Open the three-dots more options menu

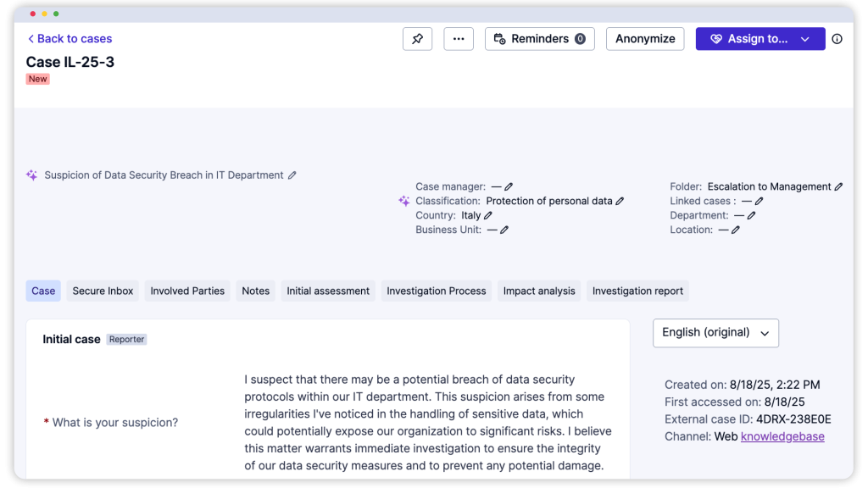(x=459, y=39)
